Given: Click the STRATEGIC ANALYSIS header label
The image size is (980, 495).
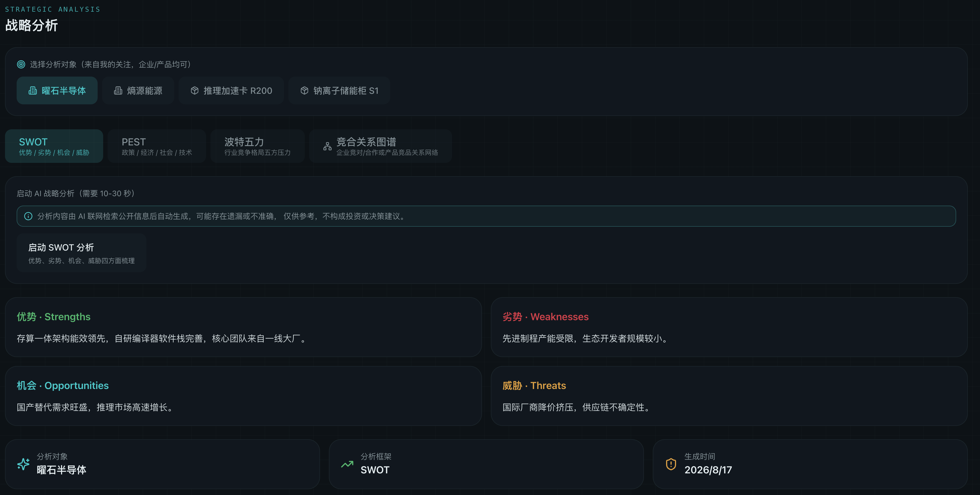Looking at the screenshot, I should [52, 9].
